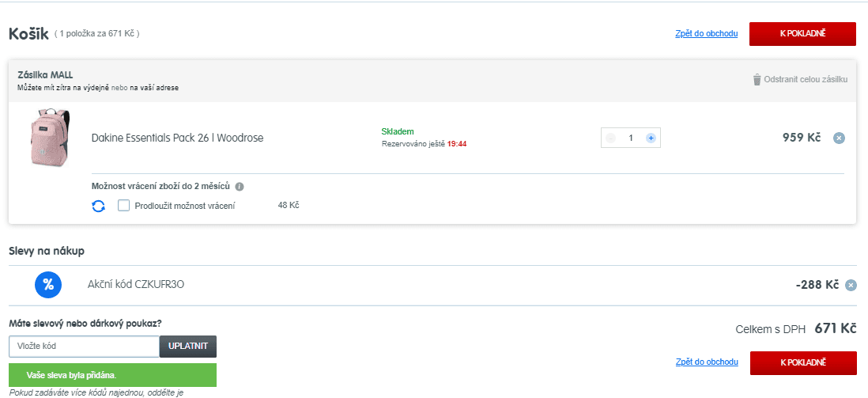Open the bottom Zpět do obchodu link
Screen dimensions: 868x398
[707, 362]
